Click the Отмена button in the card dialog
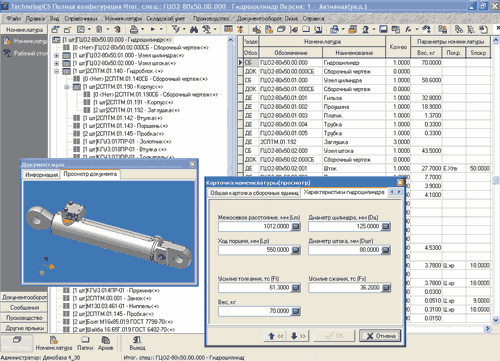Viewport: 500px width, 361px height. pyautogui.click(x=380, y=336)
